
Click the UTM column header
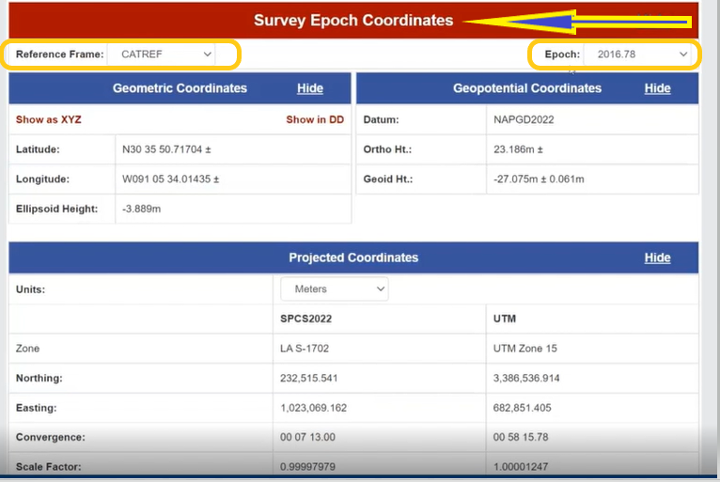(x=506, y=318)
